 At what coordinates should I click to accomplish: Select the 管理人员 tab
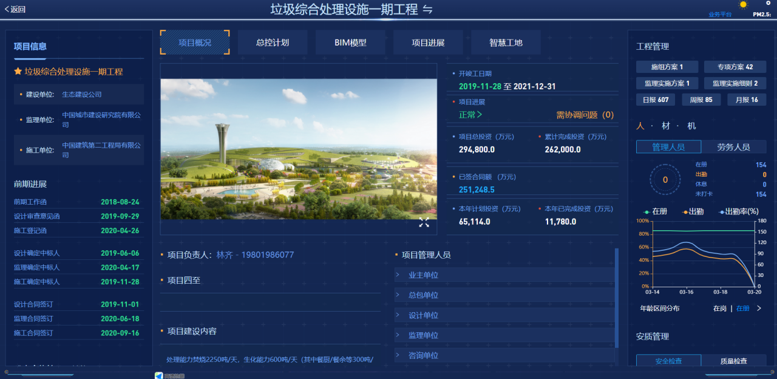[x=668, y=147]
